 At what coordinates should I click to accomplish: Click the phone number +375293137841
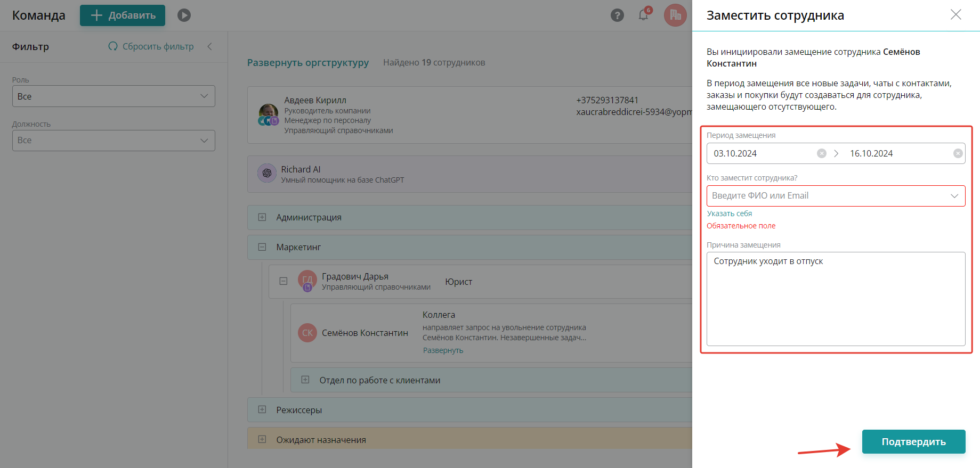click(x=607, y=100)
